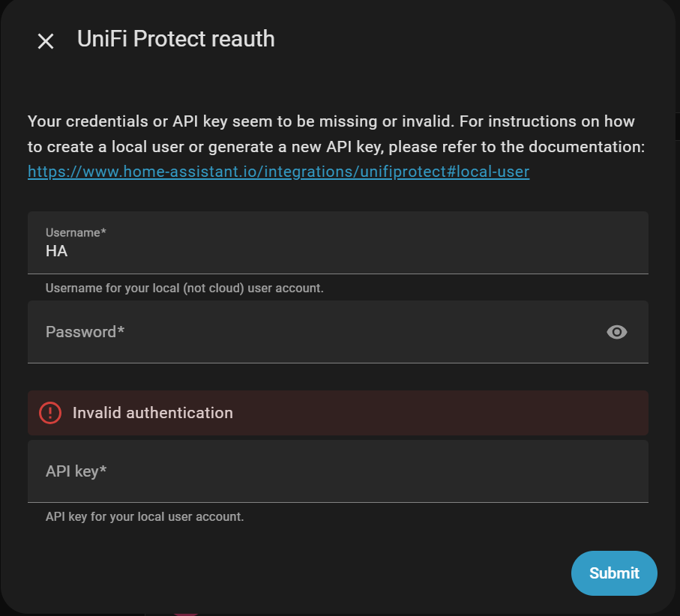Screen dimensions: 680x616
Task: Click the "Username*" floating label
Action: pyautogui.click(x=76, y=233)
